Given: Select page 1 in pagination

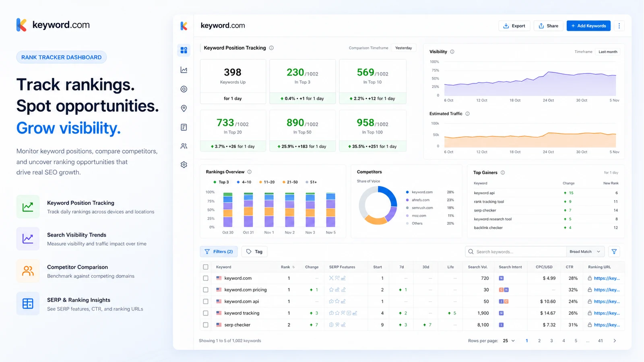Looking at the screenshot, I should [x=527, y=341].
